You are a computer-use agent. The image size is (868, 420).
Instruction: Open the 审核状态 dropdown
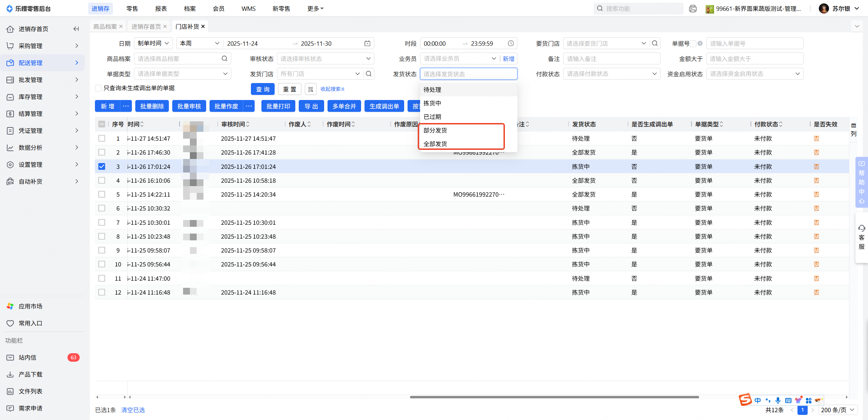point(325,59)
